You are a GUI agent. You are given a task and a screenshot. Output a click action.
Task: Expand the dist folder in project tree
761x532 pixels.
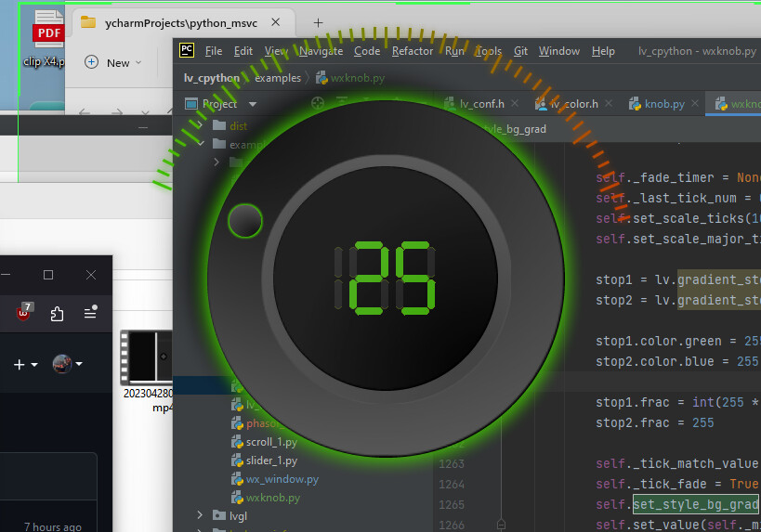200,125
